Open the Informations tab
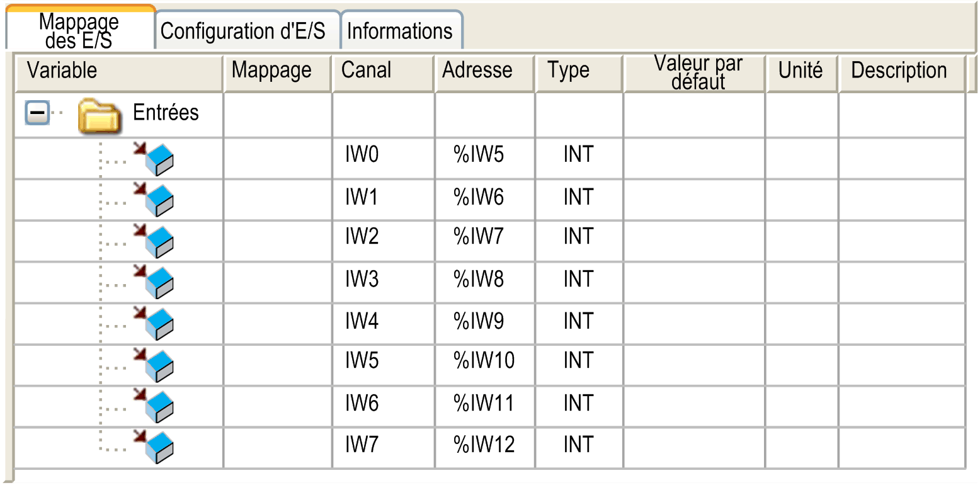Viewport: 980px width, 502px height. [x=399, y=31]
